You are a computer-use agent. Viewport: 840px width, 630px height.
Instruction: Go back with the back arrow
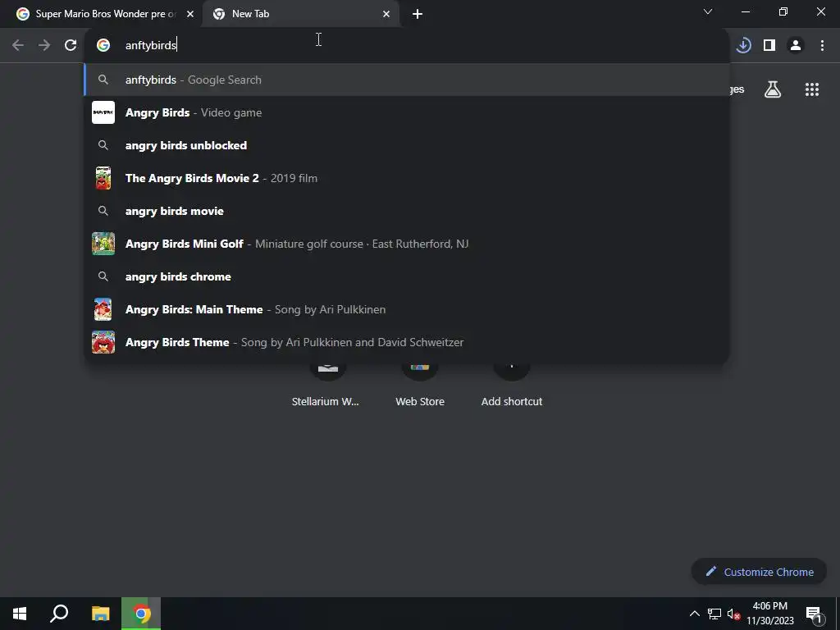[x=18, y=45]
